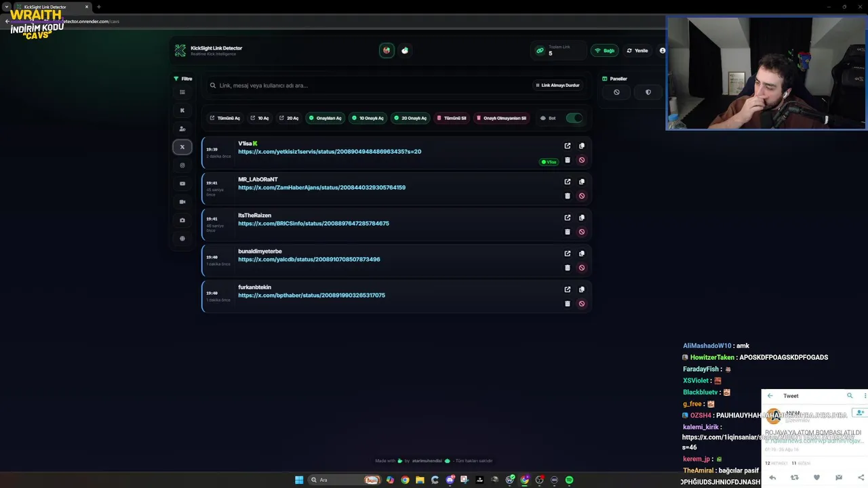Click the Link Almayı Durdur button
Screen dimensions: 868x488
click(557, 85)
